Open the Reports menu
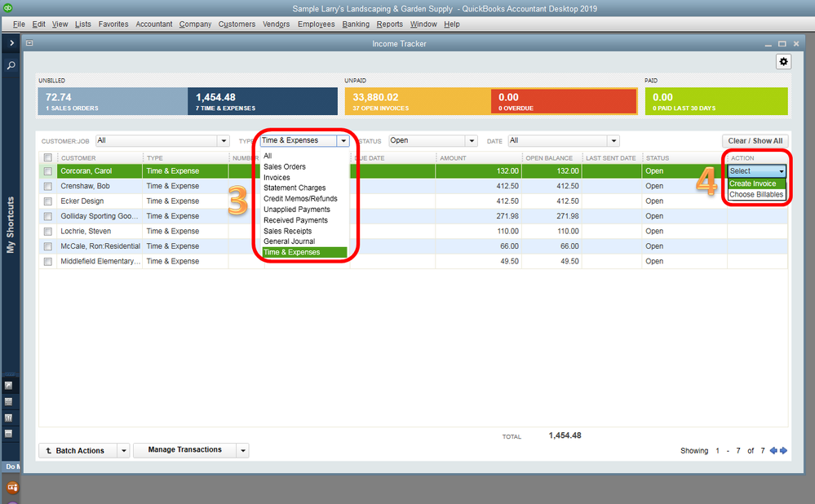Viewport: 815px width, 504px height. coord(390,24)
